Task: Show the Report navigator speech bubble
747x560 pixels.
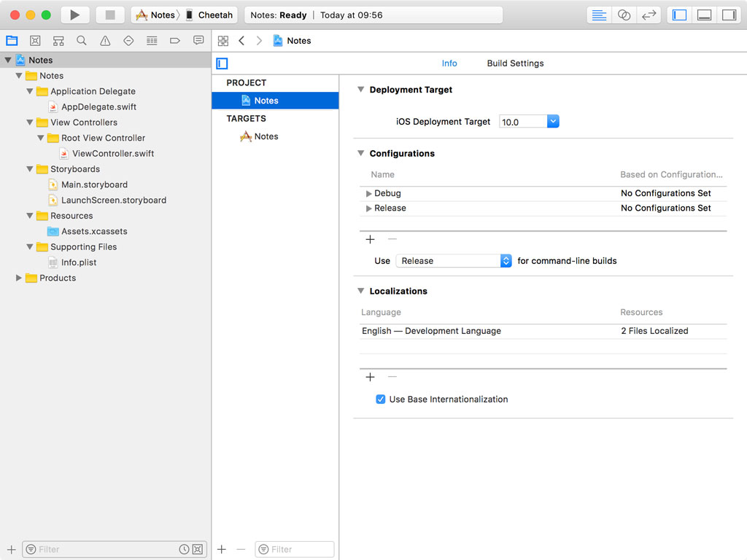Action: tap(198, 40)
